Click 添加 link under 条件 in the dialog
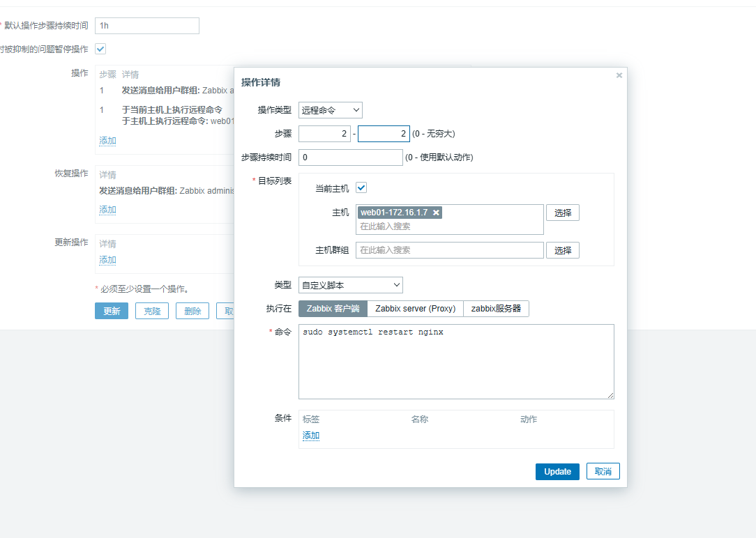This screenshot has width=756, height=538. click(311, 436)
